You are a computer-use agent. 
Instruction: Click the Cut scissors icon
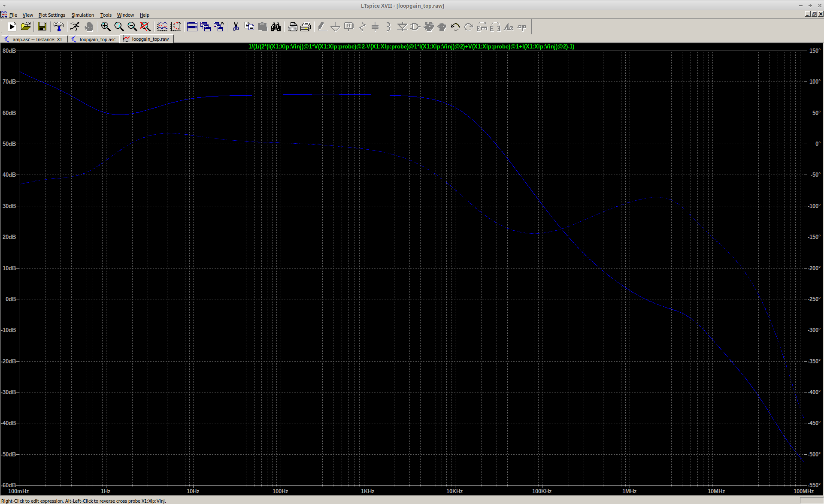coord(236,27)
